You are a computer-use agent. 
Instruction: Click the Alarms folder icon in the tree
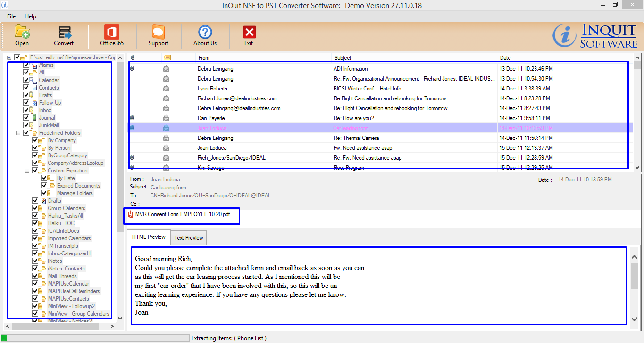pos(33,65)
